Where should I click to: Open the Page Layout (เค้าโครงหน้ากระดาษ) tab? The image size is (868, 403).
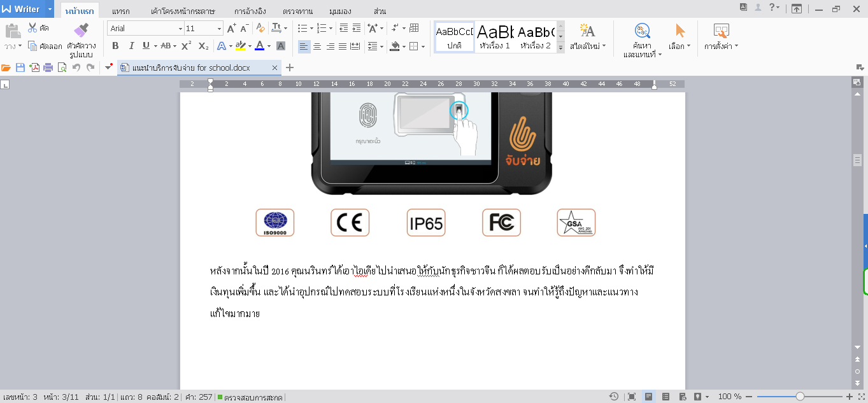click(x=183, y=11)
